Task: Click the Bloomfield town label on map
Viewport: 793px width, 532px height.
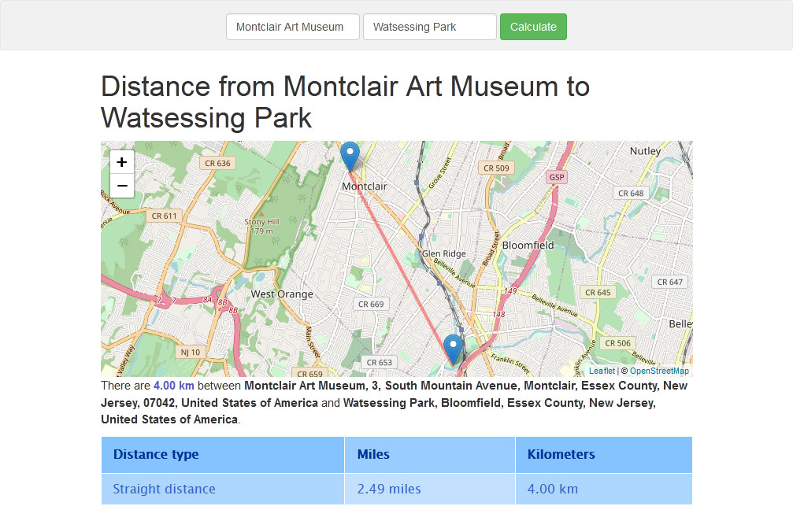Action: (528, 245)
